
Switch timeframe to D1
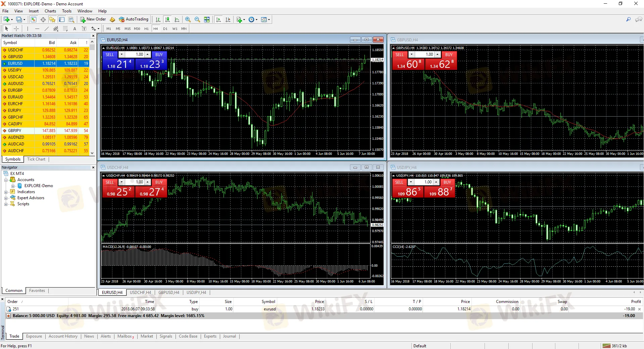pos(165,29)
